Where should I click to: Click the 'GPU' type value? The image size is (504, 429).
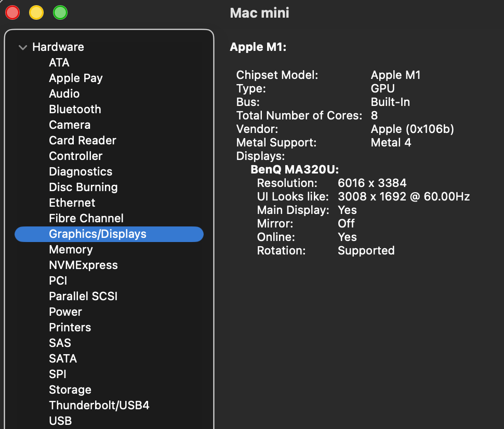pyautogui.click(x=382, y=89)
